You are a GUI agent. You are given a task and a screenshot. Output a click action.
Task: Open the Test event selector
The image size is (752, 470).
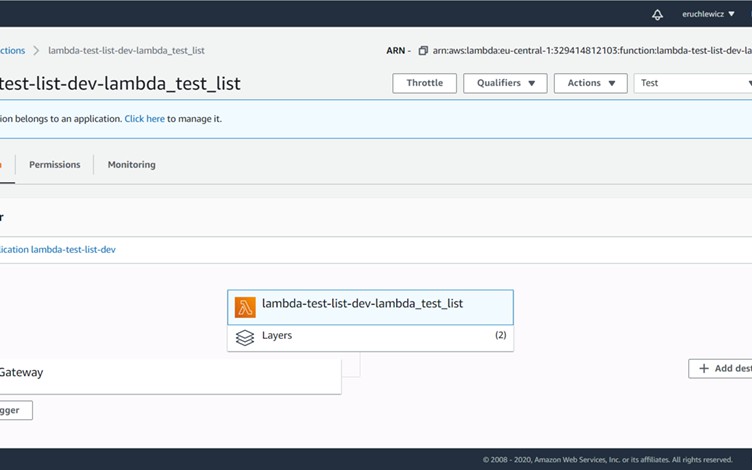click(693, 83)
